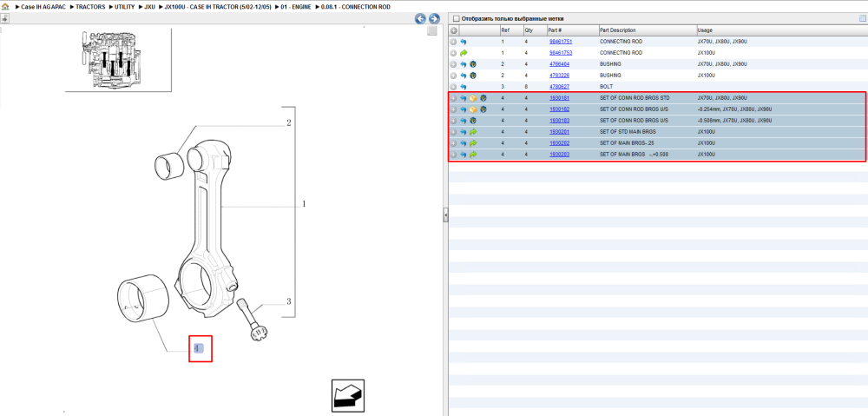Click the blue arrow icon for bolt 4780627

pos(464,87)
